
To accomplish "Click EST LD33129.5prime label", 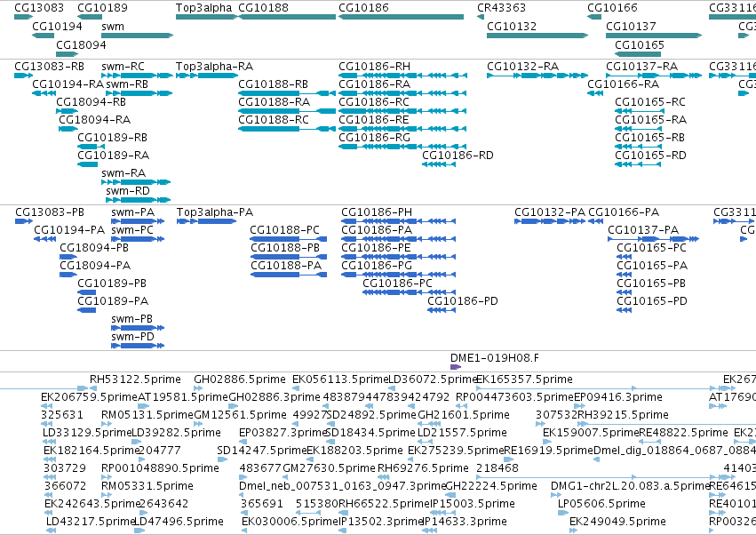I will [87, 433].
